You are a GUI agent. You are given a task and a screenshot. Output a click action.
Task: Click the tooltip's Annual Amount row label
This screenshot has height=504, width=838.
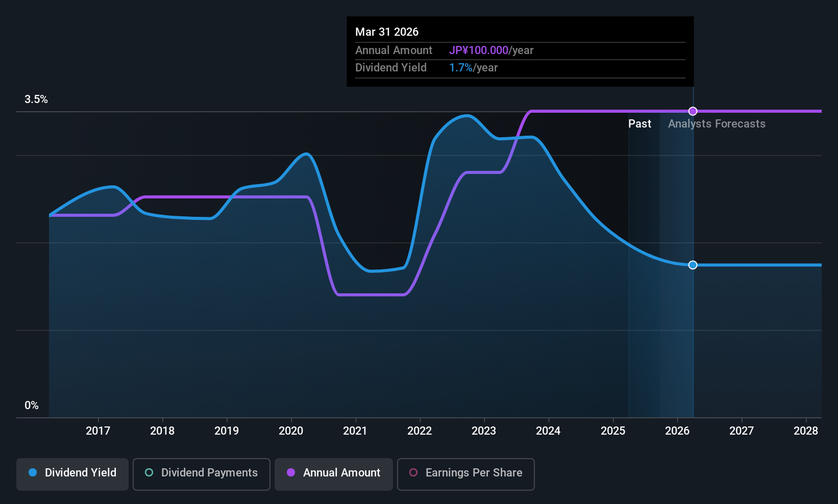[393, 51]
